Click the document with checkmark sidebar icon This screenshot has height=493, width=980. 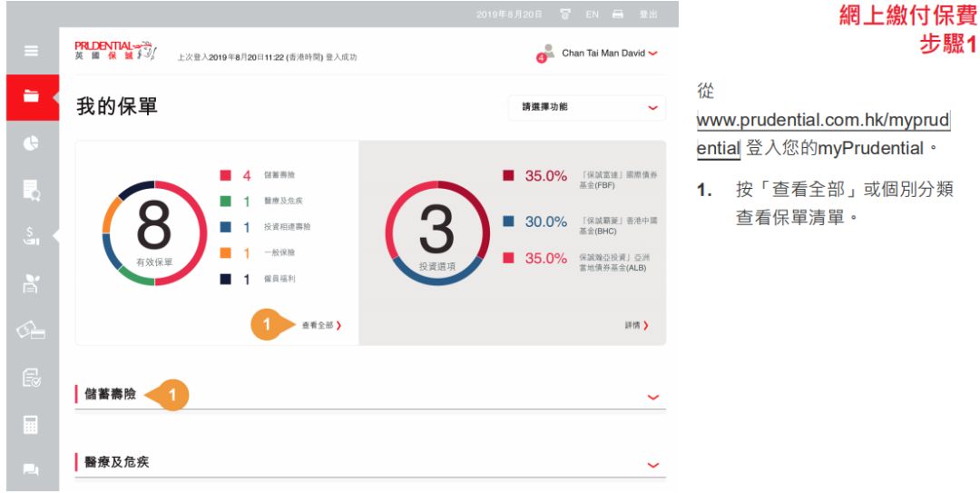tap(31, 378)
